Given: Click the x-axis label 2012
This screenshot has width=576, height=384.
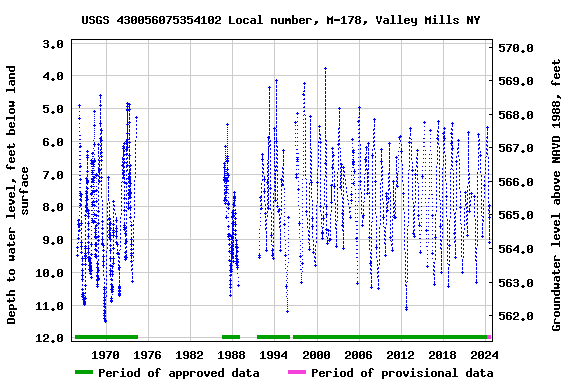Looking at the screenshot, I should 400,355.
